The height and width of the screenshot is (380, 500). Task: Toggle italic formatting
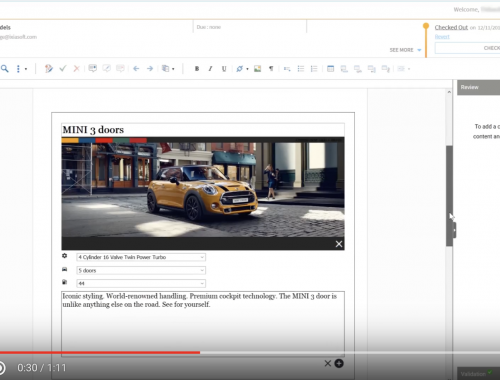pyautogui.click(x=210, y=69)
